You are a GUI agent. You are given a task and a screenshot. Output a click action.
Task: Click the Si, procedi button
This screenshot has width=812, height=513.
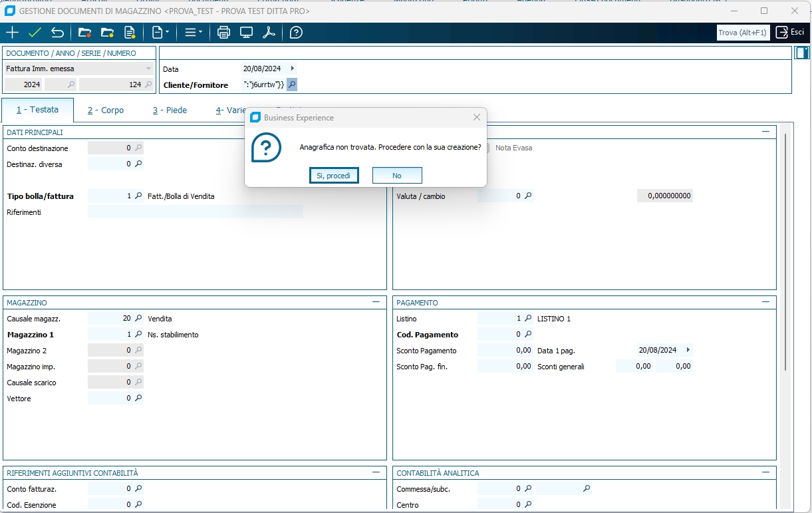tap(334, 175)
